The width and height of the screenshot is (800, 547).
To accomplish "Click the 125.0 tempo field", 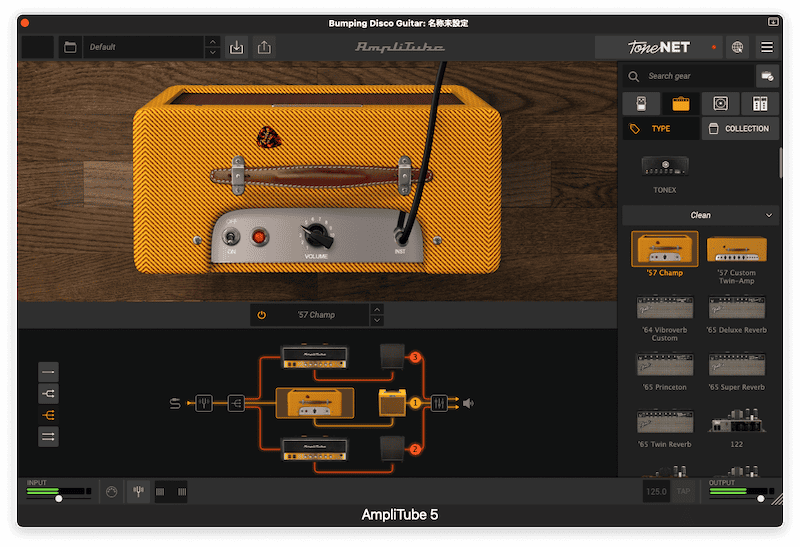I will click(x=656, y=492).
